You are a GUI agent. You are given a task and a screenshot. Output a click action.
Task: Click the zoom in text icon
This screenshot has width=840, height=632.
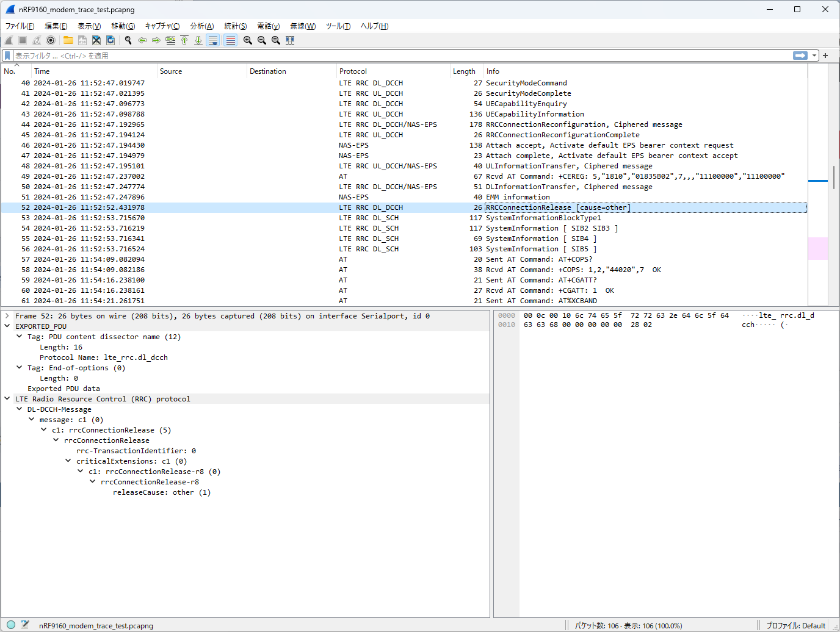point(248,40)
